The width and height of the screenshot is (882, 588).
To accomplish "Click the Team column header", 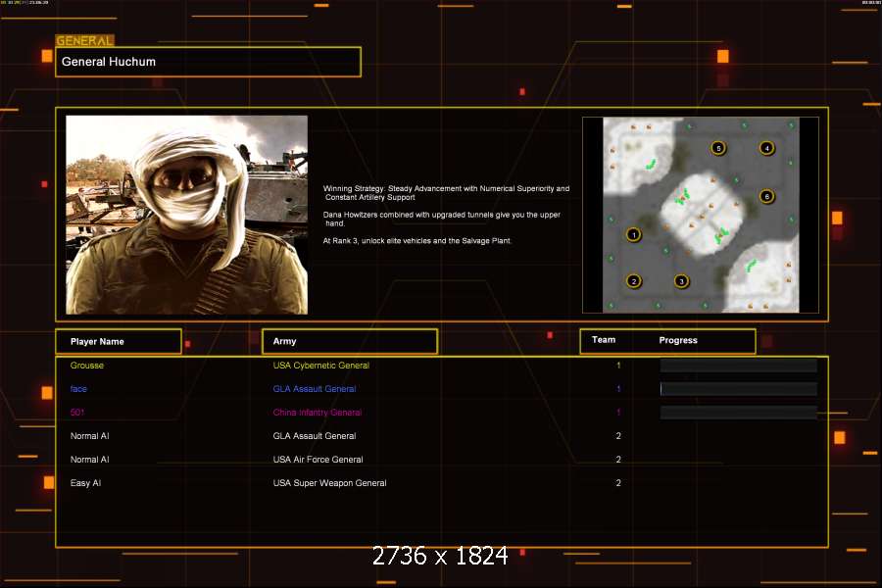I will point(604,340).
